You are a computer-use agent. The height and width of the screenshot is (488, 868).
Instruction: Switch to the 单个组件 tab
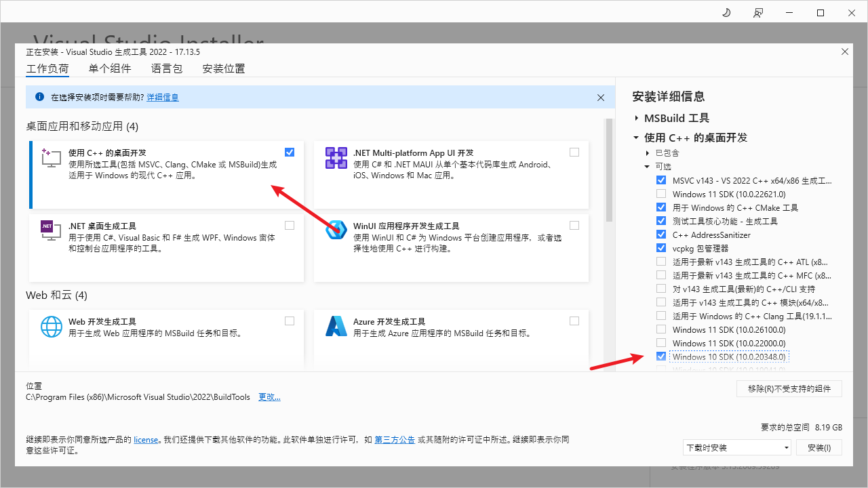111,68
